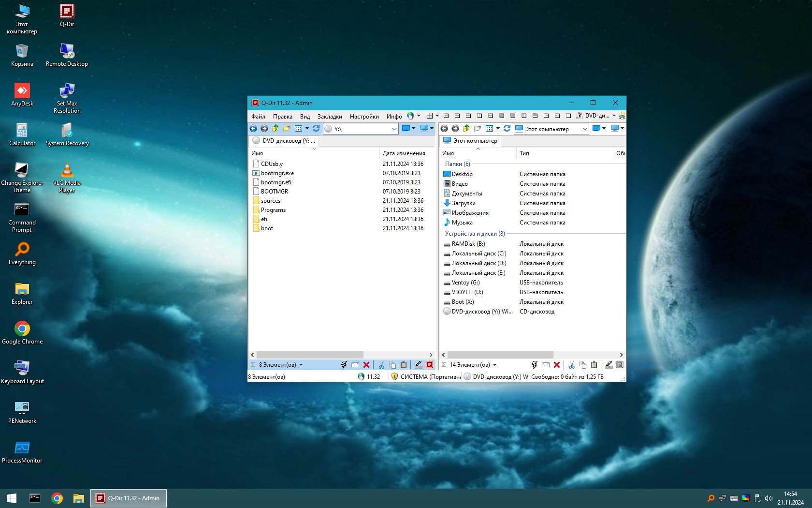This screenshot has height=508, width=812.
Task: Click the back arrow in left pane
Action: [253, 129]
